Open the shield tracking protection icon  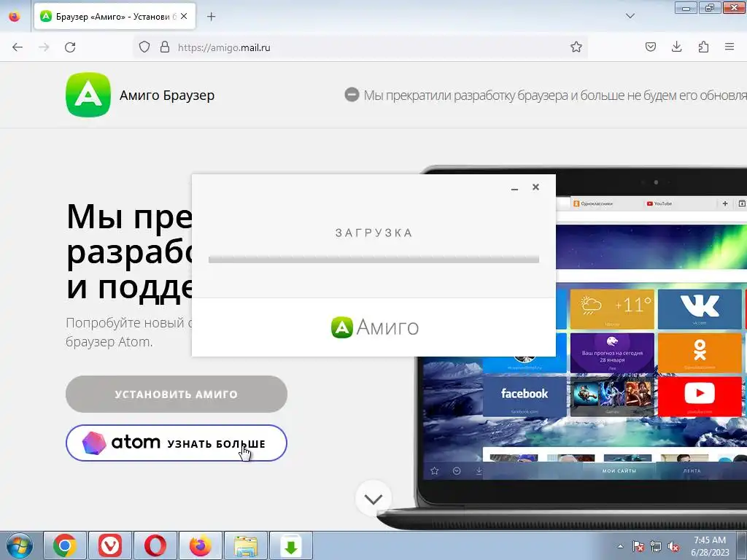[x=144, y=47]
